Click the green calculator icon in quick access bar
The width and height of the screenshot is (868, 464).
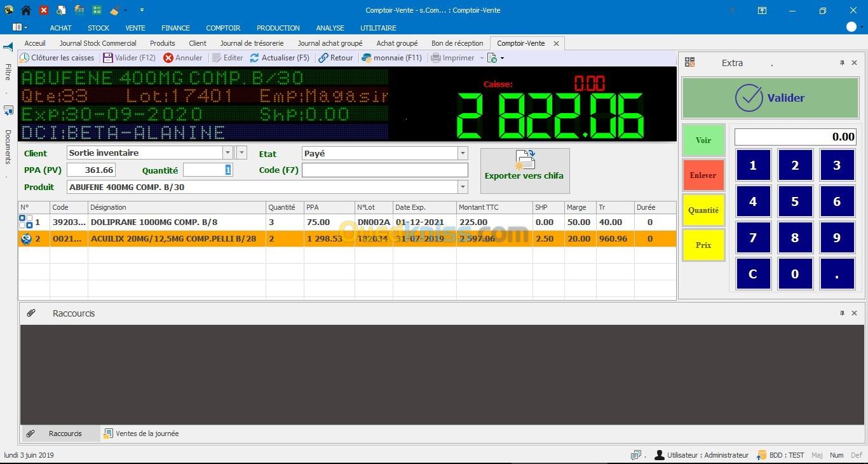97,10
